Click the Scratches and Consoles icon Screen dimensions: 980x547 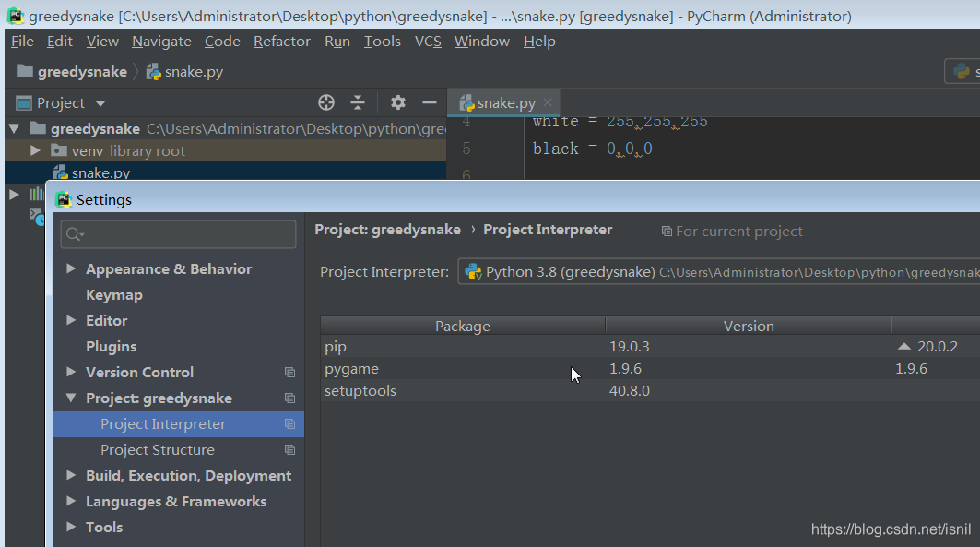37,217
